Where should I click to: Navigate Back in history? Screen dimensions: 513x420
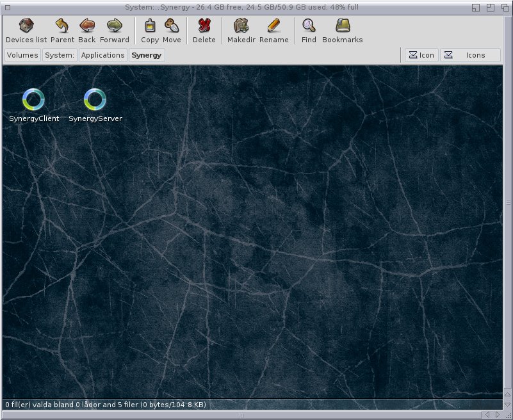tap(87, 31)
